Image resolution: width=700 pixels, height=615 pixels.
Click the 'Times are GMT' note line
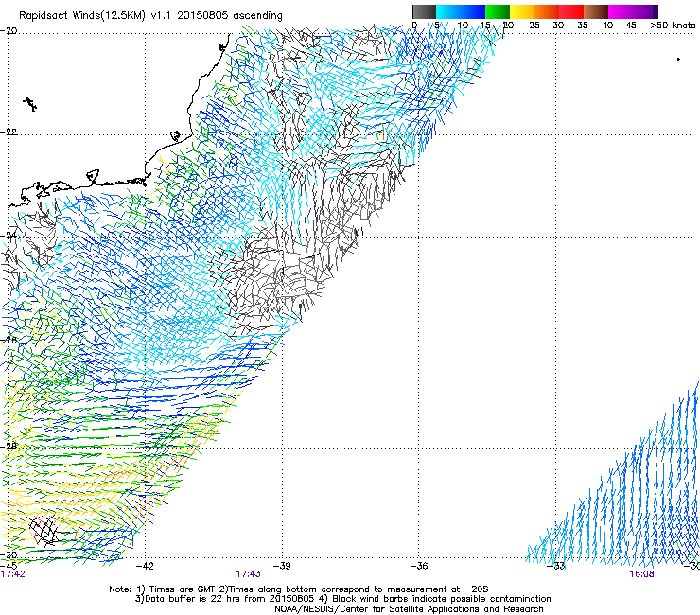pyautogui.click(x=299, y=589)
